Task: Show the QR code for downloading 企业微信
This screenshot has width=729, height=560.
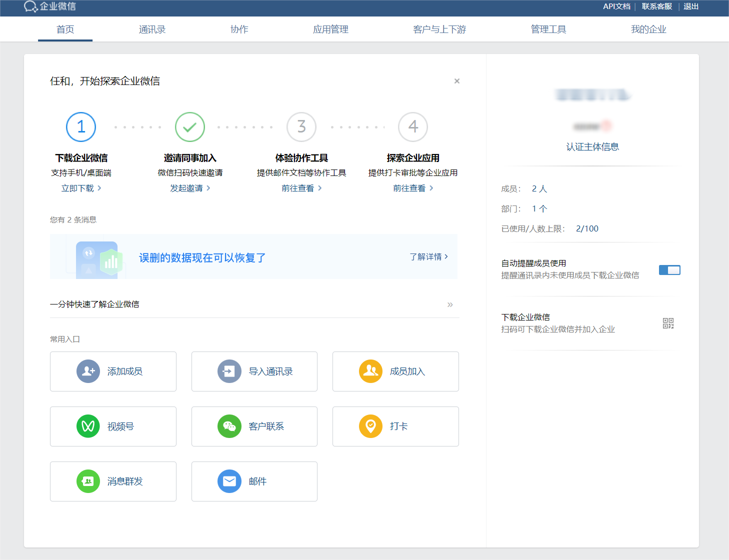Action: point(668,323)
